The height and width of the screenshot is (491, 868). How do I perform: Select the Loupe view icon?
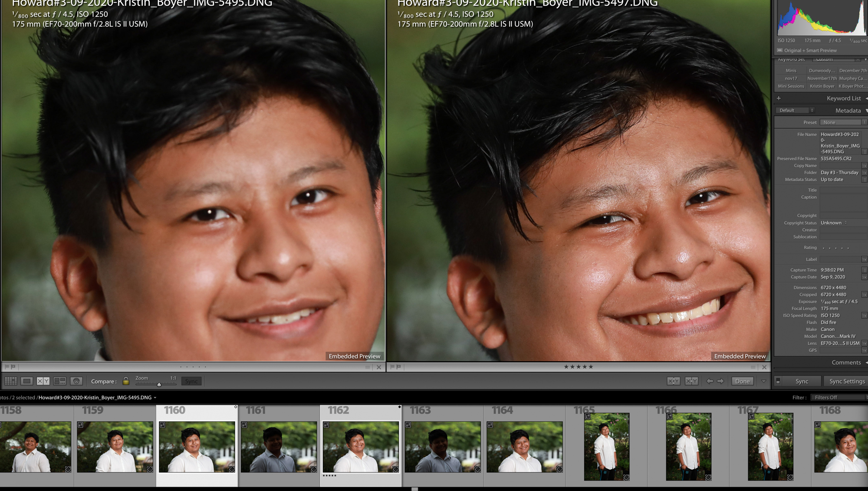point(28,381)
